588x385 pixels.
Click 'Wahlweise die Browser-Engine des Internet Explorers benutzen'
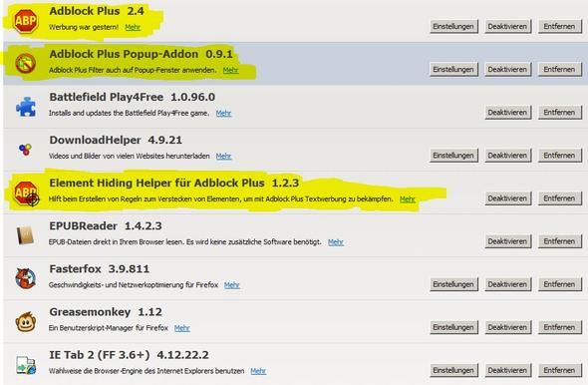click(x=147, y=371)
